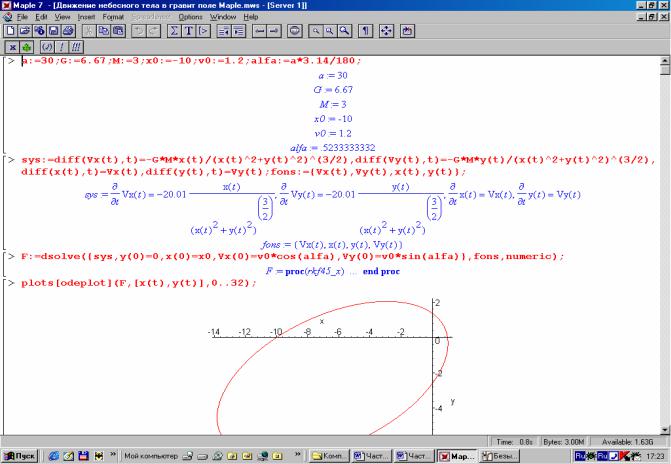This screenshot has width=671, height=464.
Task: Toggle Maple notation with the x icon
Action: [x=12, y=47]
